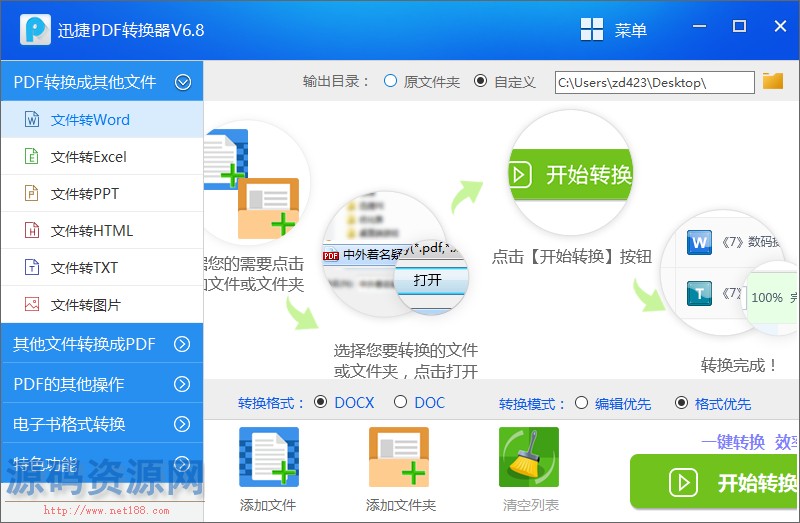800x523 pixels.
Task: Select 文件转Excel in sidebar
Action: (x=102, y=157)
